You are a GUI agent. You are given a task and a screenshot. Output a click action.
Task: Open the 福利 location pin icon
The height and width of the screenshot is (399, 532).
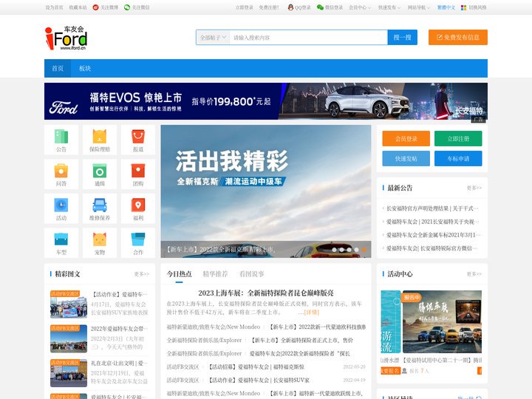coord(138,205)
